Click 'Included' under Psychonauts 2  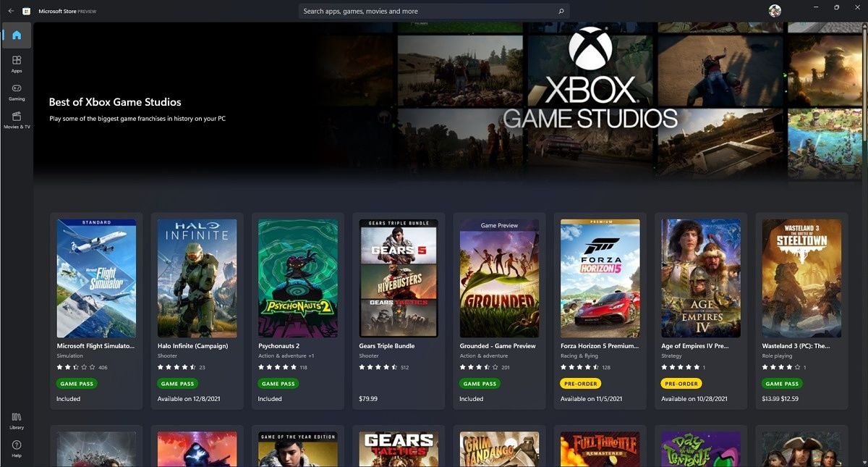(x=270, y=399)
